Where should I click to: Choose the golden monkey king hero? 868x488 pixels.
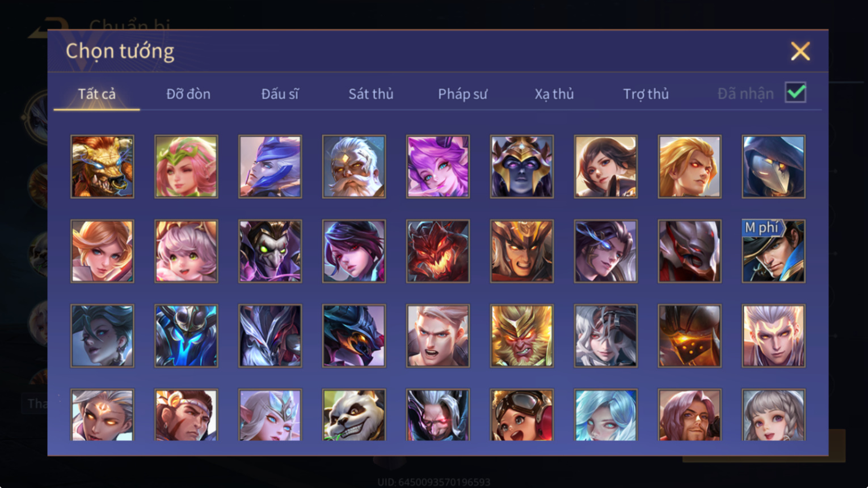522,336
